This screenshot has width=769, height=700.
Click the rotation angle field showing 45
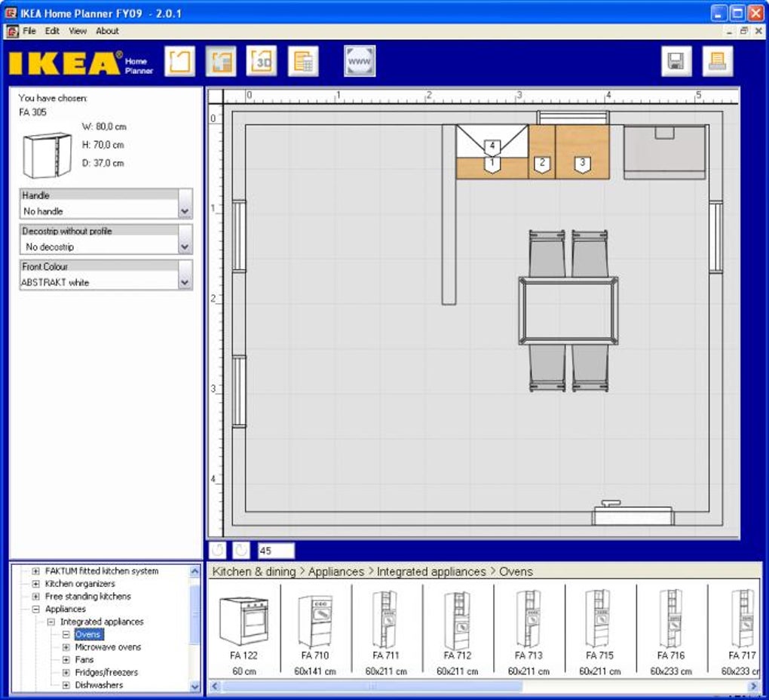pyautogui.click(x=276, y=551)
